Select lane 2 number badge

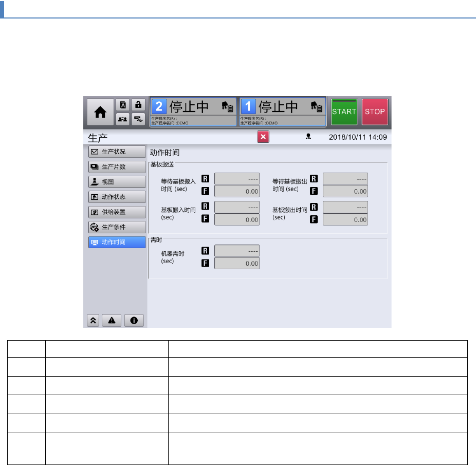(x=159, y=106)
